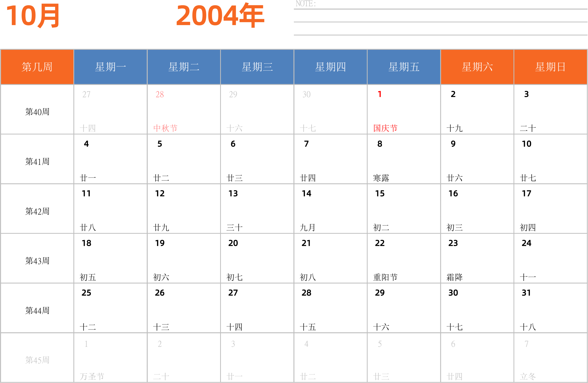Screen dimensions: 588x383
Task: Click the 立冬 solar term label
Action: [x=528, y=376]
